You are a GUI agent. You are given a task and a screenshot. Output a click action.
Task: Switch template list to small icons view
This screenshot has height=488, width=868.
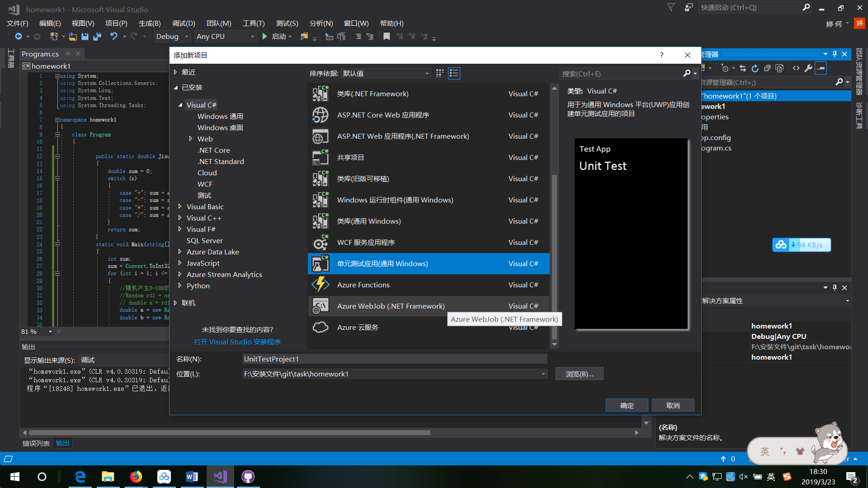click(x=440, y=73)
